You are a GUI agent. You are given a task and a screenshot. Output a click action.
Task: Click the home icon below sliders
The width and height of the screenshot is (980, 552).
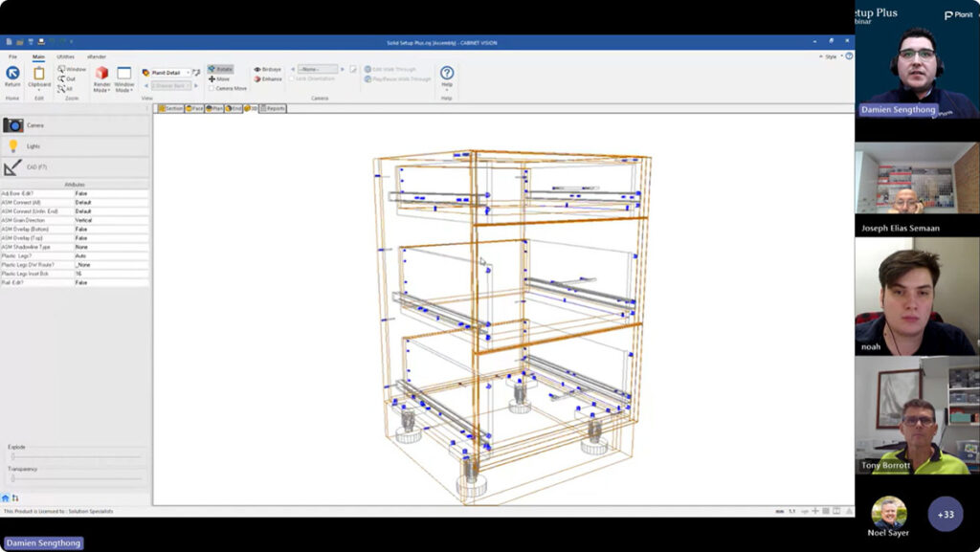[x=6, y=498]
